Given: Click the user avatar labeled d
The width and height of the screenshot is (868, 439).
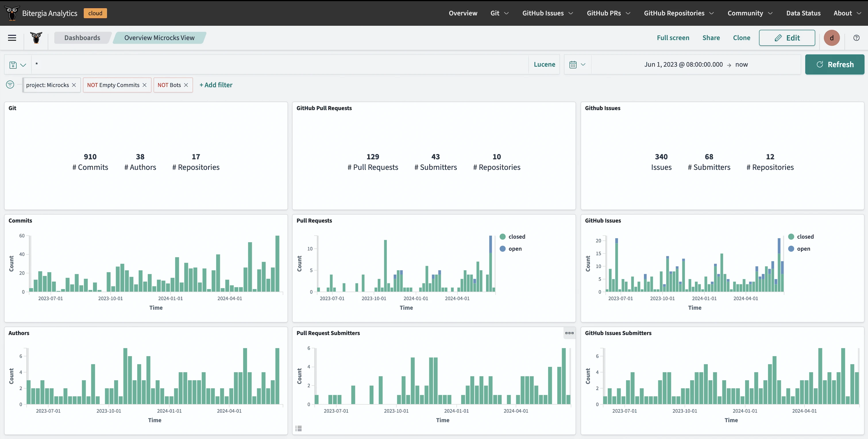Looking at the screenshot, I should 831,38.
